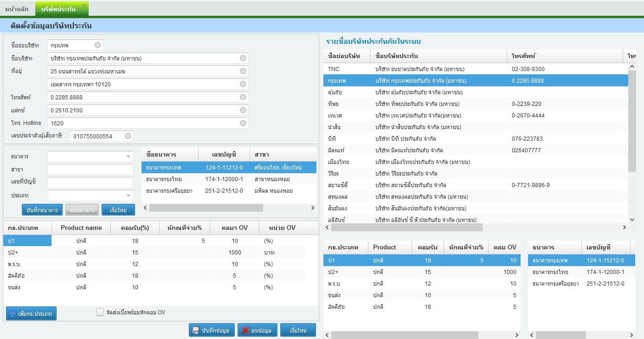
Task: Click the ลบธนาคาร button
Action: coord(82,210)
